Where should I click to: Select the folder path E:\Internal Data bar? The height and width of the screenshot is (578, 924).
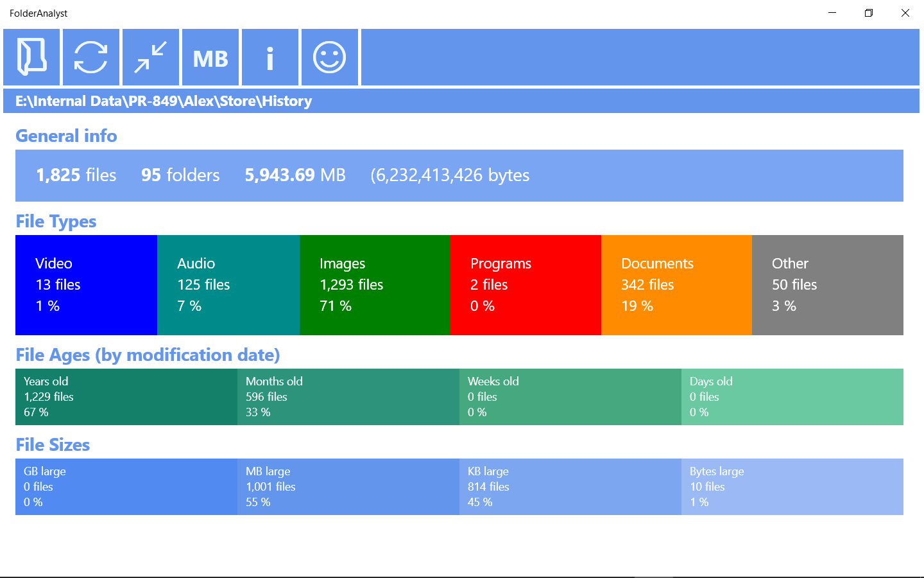point(461,101)
